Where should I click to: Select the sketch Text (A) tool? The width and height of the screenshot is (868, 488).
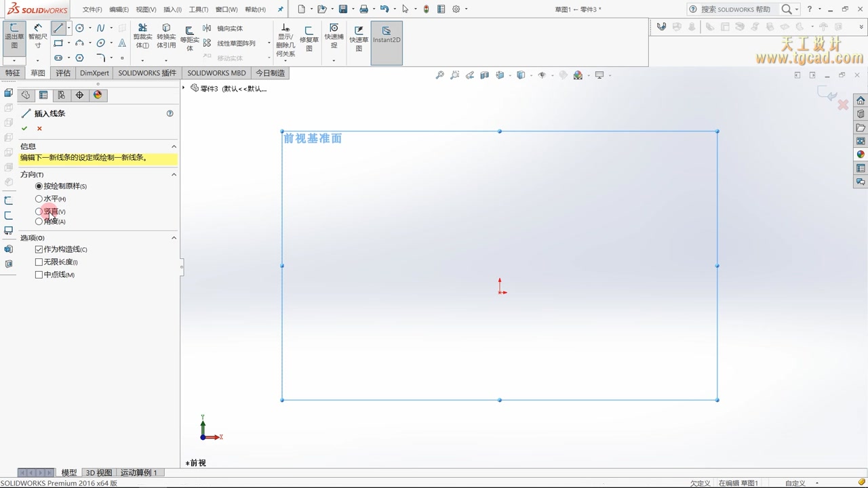click(x=122, y=43)
